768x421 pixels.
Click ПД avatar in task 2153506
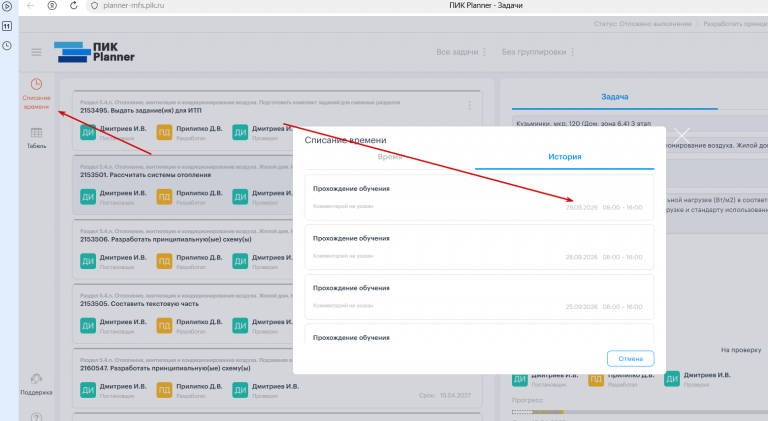pos(165,261)
